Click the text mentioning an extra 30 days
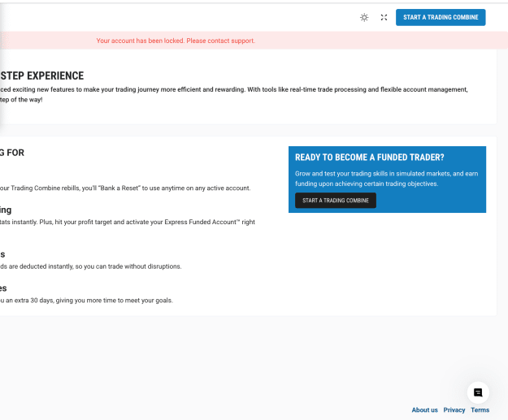508x420 pixels. (86, 301)
